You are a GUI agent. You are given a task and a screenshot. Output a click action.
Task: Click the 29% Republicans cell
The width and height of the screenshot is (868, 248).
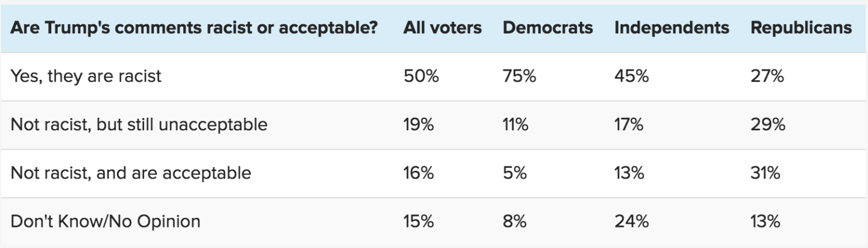tap(768, 125)
